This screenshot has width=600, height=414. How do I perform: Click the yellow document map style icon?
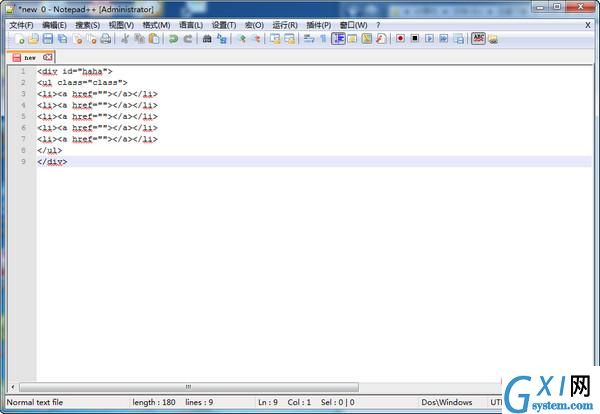[x=367, y=39]
